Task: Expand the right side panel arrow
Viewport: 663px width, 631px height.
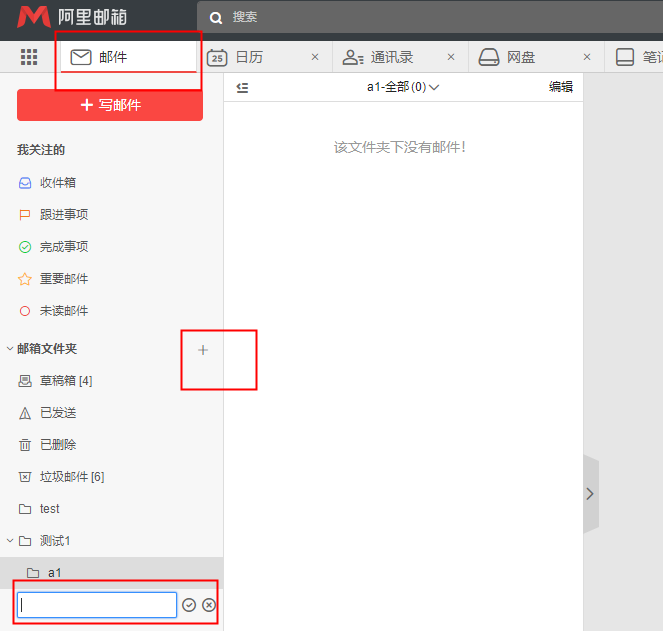Action: pos(590,494)
